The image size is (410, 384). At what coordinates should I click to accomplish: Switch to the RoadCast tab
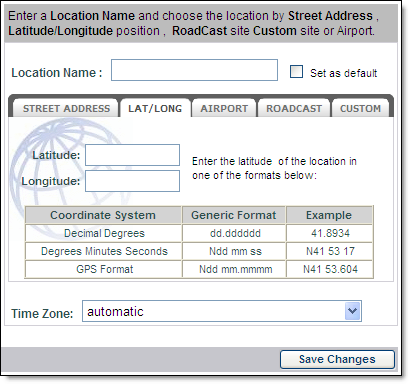[x=294, y=108]
